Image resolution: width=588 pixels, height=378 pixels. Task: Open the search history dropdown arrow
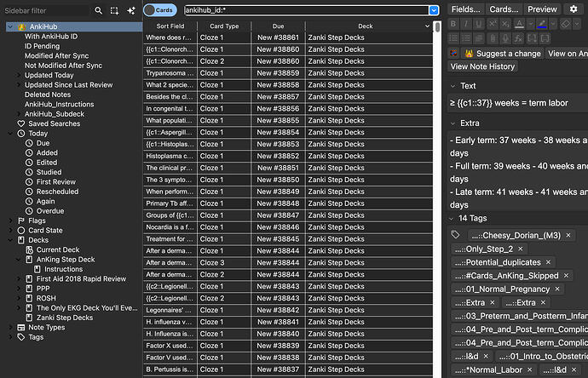coord(434,10)
